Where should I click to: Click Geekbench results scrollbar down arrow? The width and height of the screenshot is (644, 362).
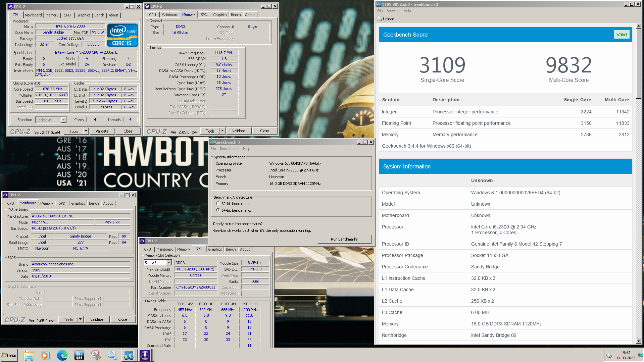[638, 341]
